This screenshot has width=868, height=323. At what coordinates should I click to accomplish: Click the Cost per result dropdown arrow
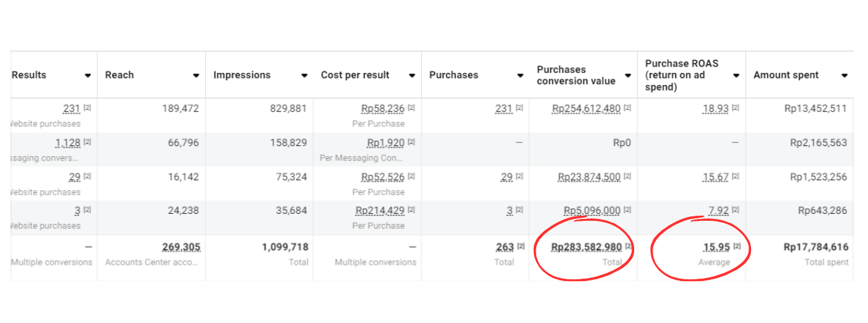coord(412,76)
